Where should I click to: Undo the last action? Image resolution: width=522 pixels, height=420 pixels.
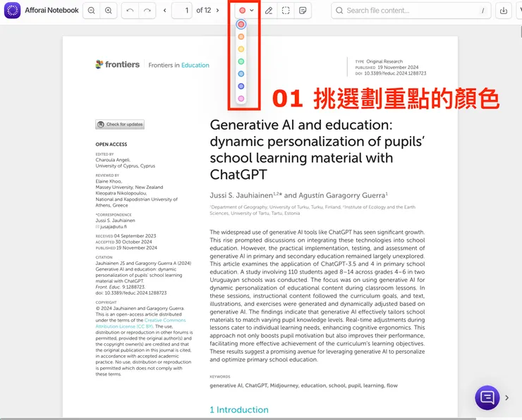pos(130,11)
